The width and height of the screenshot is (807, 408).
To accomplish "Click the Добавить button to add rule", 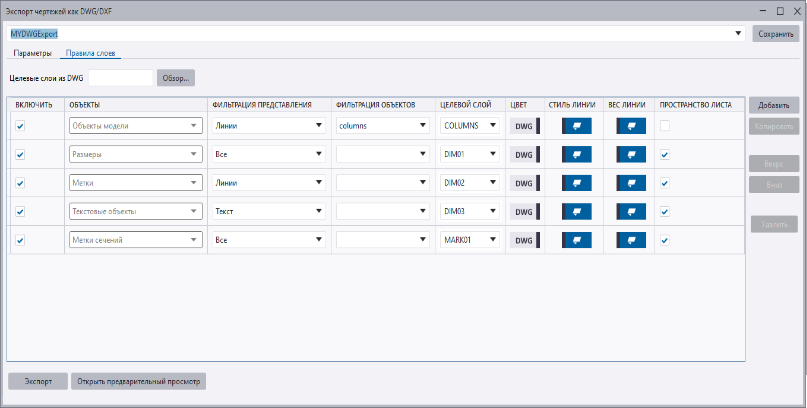I will (x=774, y=105).
